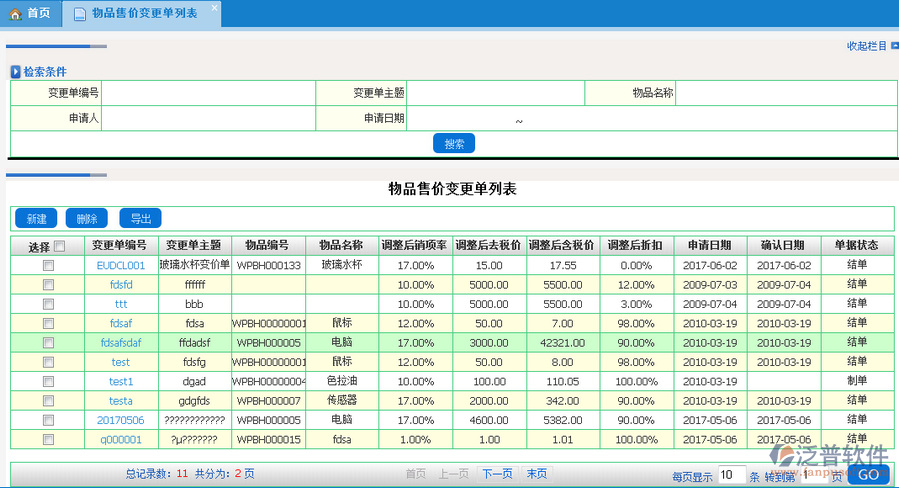Image resolution: width=899 pixels, height=488 pixels.
Task: Select the checkbox for row test1
Action: click(47, 382)
